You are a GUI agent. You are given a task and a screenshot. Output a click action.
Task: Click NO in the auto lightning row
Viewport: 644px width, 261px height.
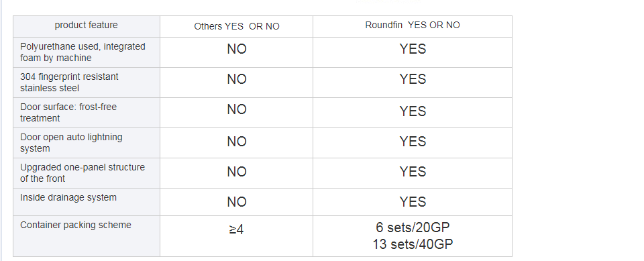(237, 142)
